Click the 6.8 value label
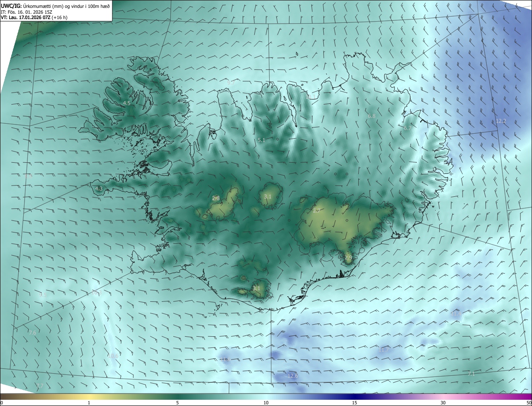 point(372,116)
